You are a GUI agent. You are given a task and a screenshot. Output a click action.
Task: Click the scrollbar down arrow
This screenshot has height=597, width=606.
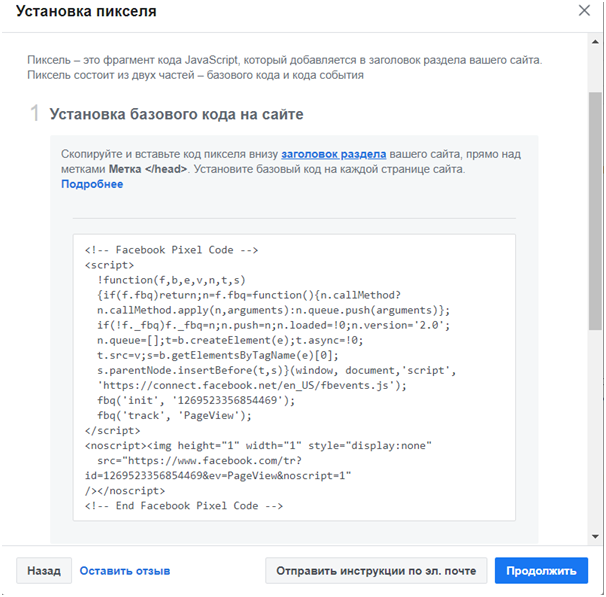tap(595, 536)
